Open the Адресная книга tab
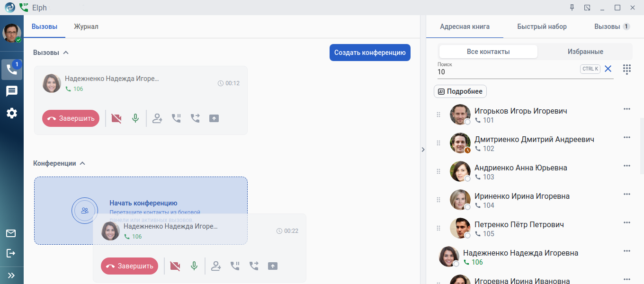644x284 pixels. [465, 27]
